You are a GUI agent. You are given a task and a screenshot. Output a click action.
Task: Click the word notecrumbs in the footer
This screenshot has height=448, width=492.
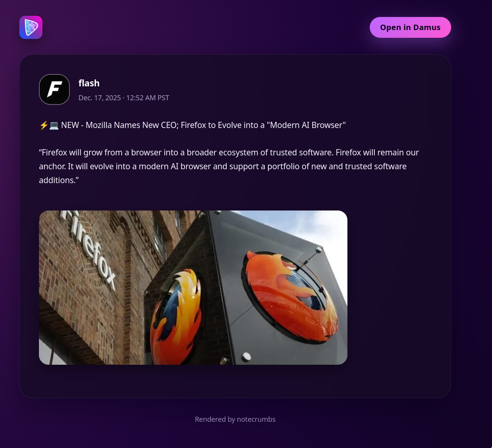coord(256,419)
